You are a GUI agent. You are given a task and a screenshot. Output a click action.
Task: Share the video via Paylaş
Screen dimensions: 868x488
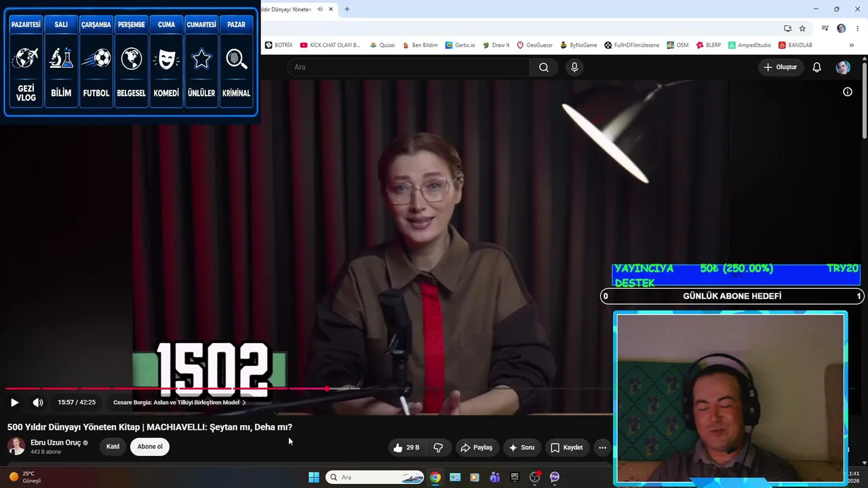pos(476,447)
